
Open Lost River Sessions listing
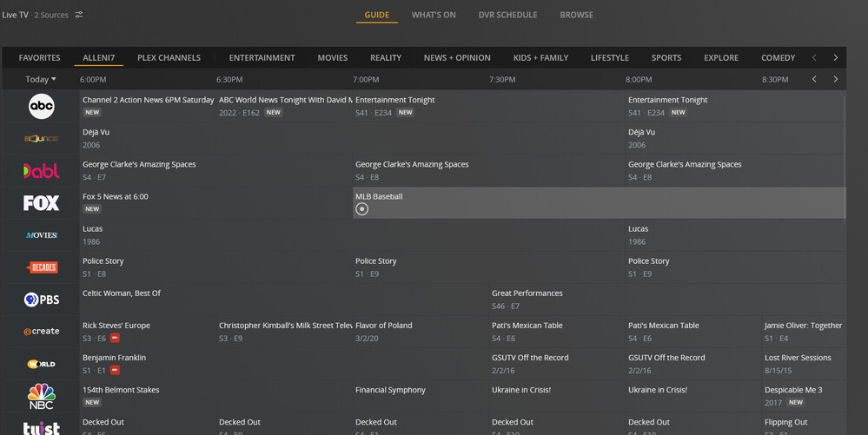click(804, 364)
